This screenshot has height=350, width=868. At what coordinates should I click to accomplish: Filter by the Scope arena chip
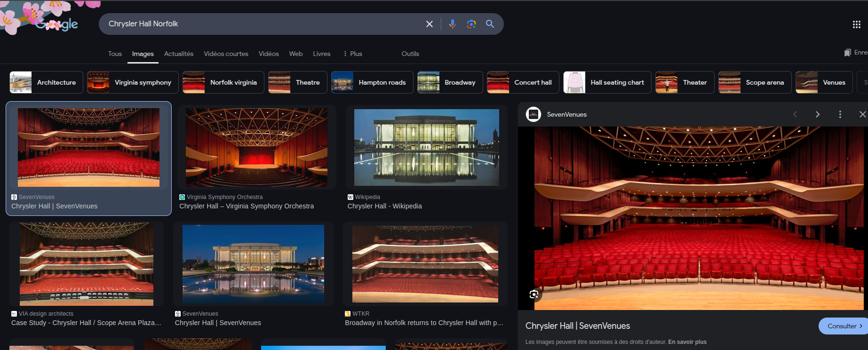pyautogui.click(x=755, y=82)
